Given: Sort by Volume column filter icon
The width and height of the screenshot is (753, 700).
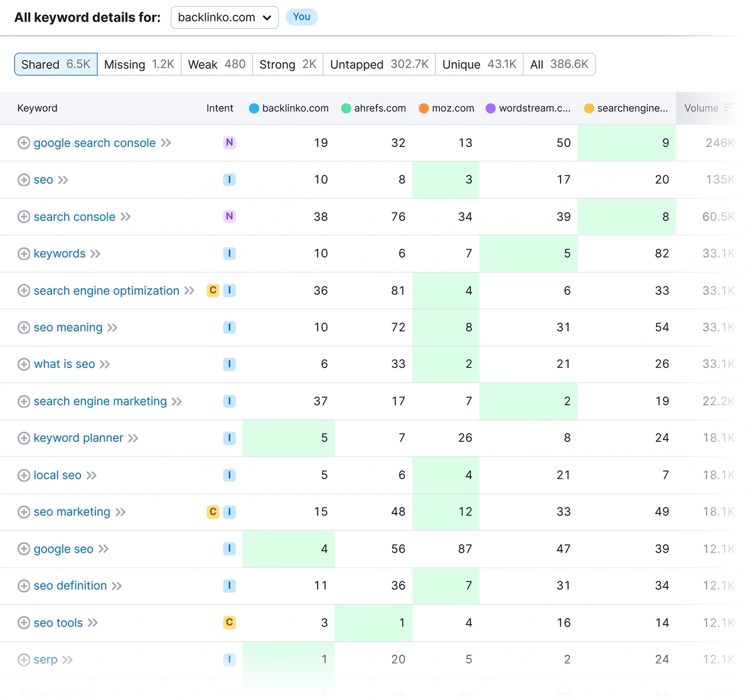Looking at the screenshot, I should pos(728,108).
